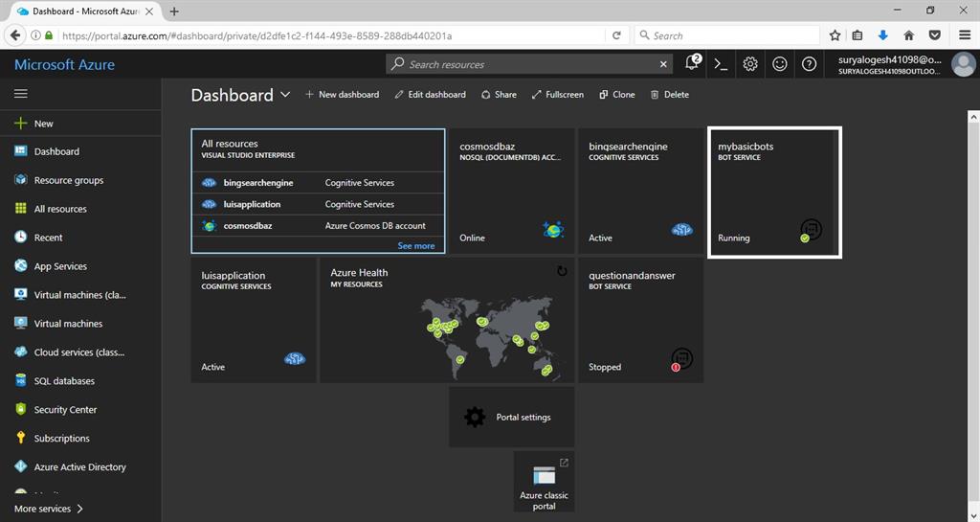Select Resource groups in sidebar
Image resolution: width=980 pixels, height=522 pixels.
(68, 180)
